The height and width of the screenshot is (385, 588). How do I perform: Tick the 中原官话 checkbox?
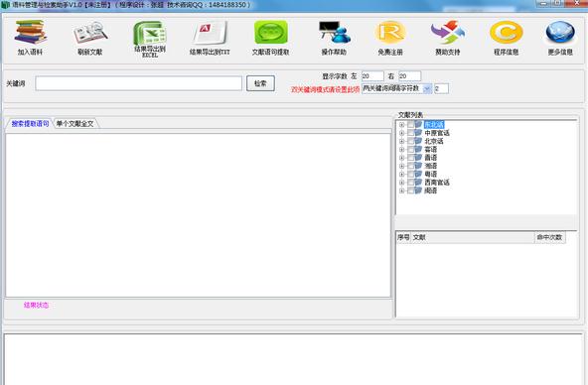point(410,133)
